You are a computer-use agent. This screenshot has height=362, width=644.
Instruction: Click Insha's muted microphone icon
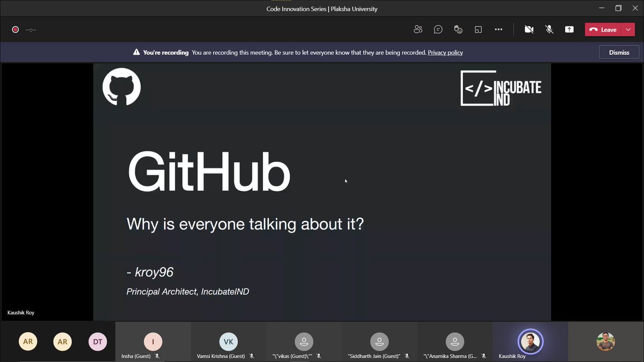click(157, 356)
